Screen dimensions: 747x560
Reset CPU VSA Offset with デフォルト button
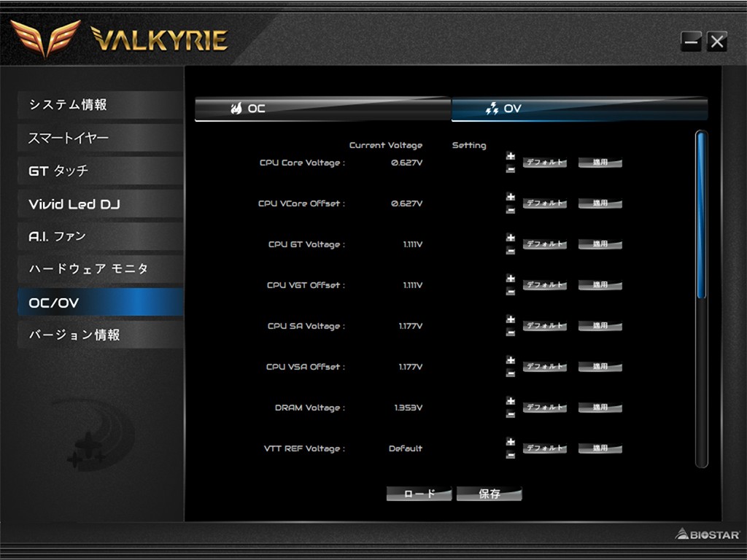(x=545, y=367)
